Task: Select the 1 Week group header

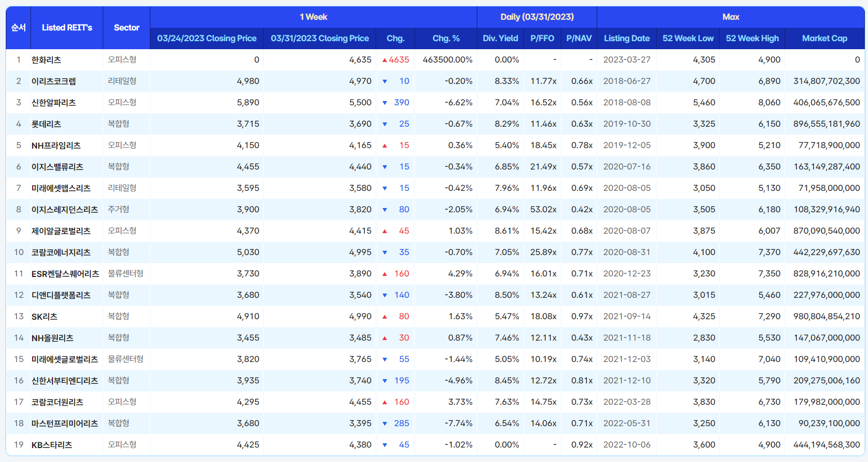Action: [x=314, y=17]
